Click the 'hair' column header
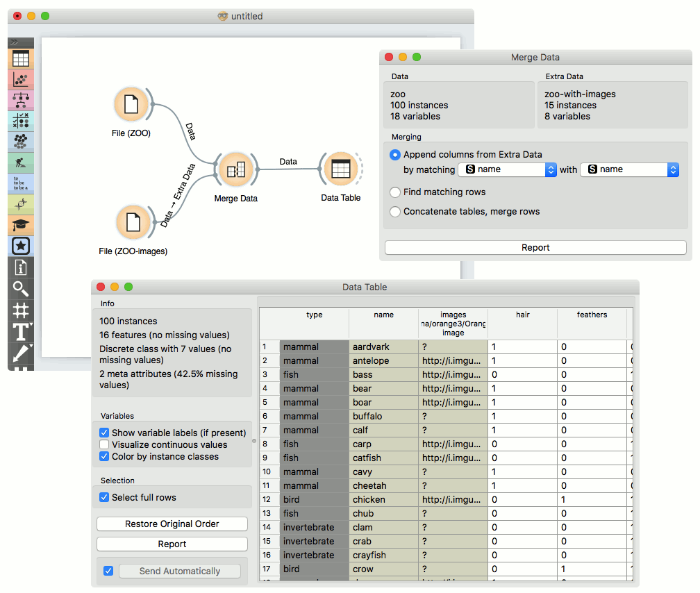This screenshot has height=593, width=700. coord(522,315)
